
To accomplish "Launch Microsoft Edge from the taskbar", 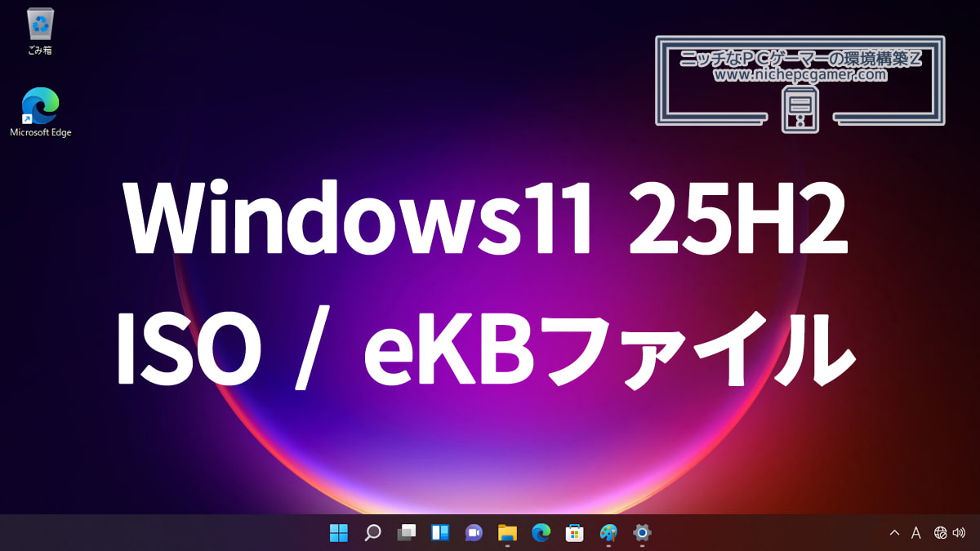I will [541, 533].
